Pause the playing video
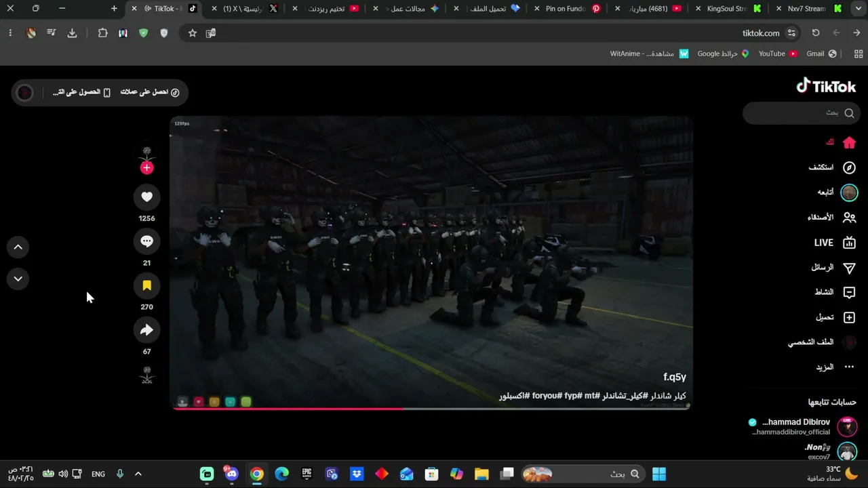This screenshot has height=488, width=868. 431,262
